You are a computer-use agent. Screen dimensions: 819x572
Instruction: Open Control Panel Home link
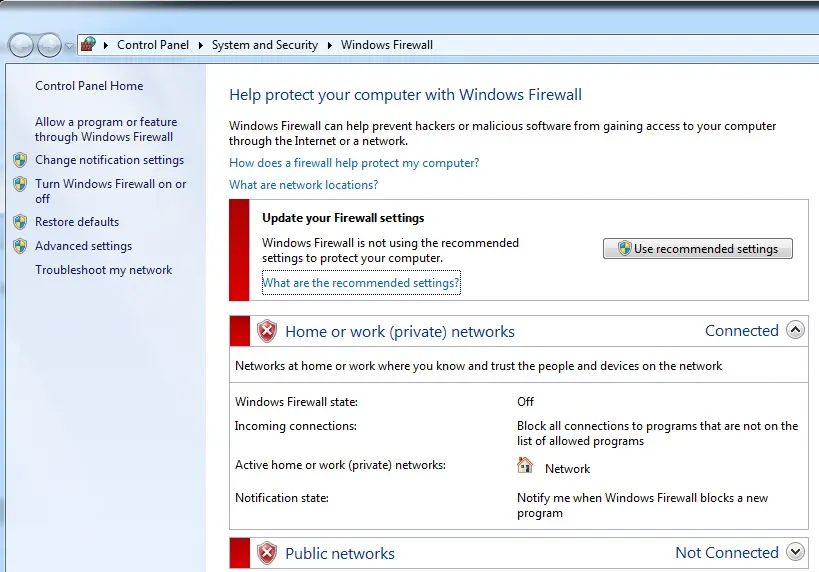coord(89,86)
